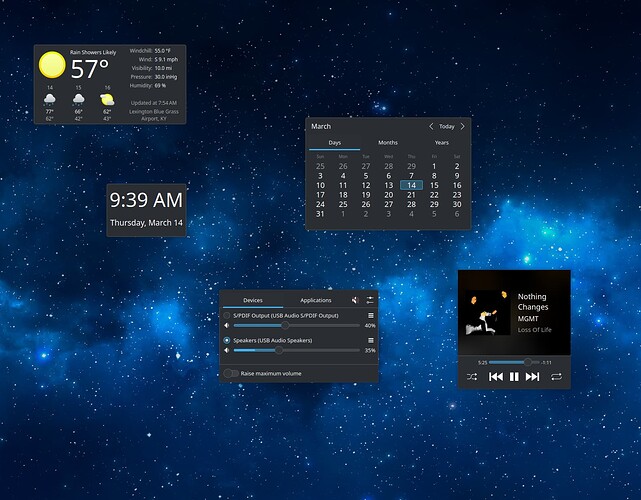Click the Thursday, March 14 date text
Viewport: 641px width, 500px height.
[146, 223]
